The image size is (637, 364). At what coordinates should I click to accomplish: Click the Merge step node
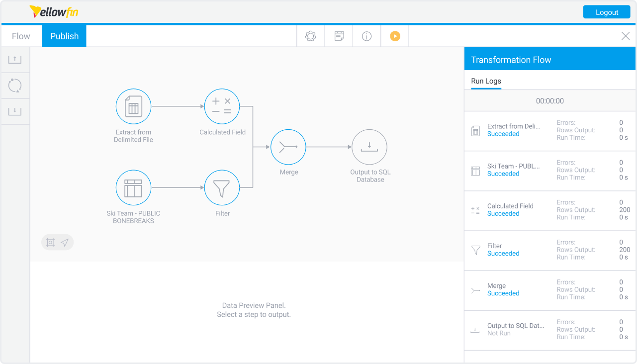click(288, 147)
